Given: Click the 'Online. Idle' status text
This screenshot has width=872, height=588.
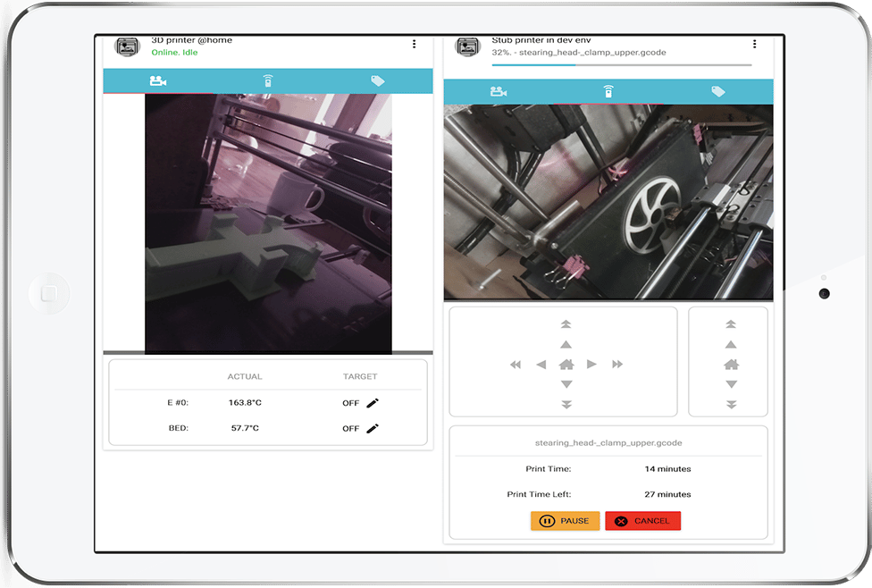Looking at the screenshot, I should tap(174, 53).
